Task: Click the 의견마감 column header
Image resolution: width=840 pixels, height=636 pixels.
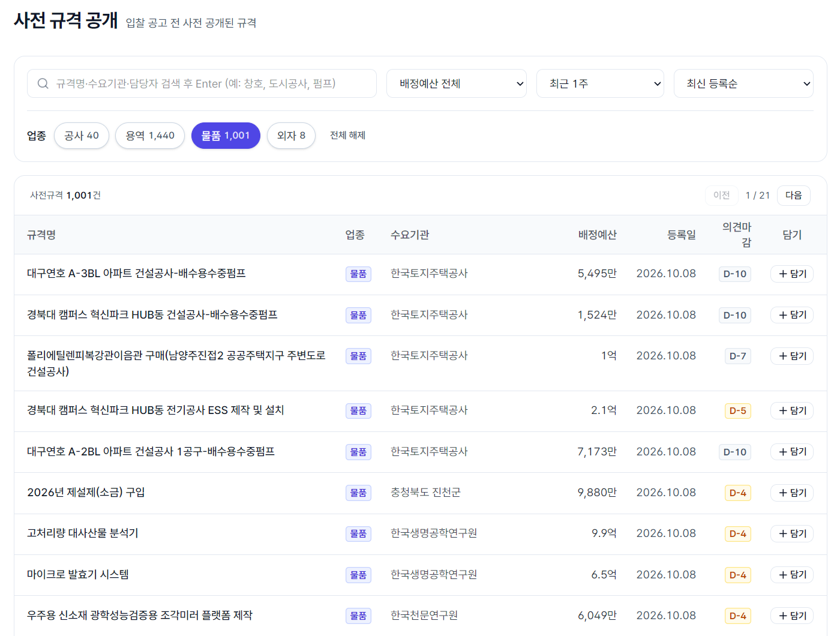Action: 737,235
